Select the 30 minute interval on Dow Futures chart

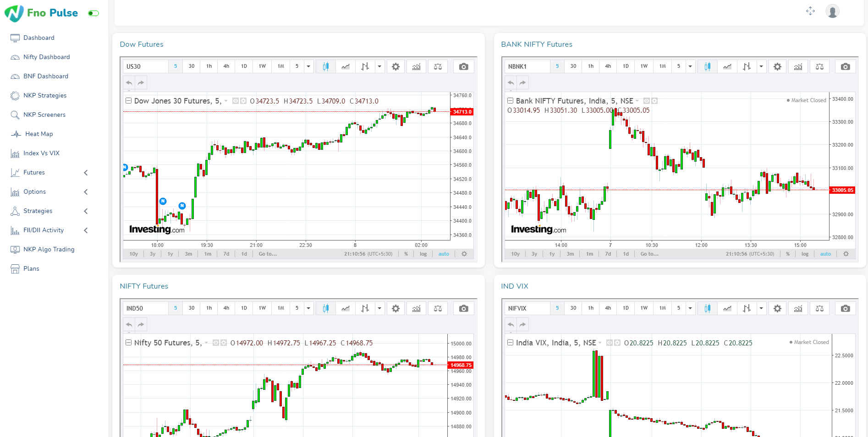192,66
